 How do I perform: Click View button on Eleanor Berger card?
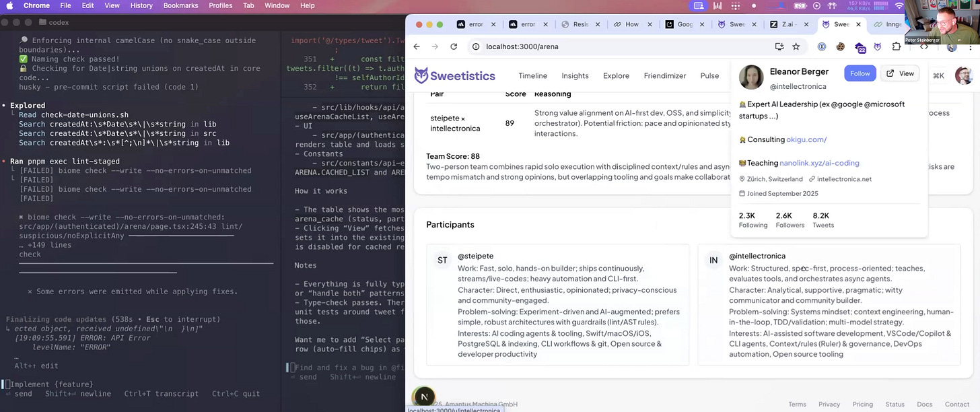[900, 73]
